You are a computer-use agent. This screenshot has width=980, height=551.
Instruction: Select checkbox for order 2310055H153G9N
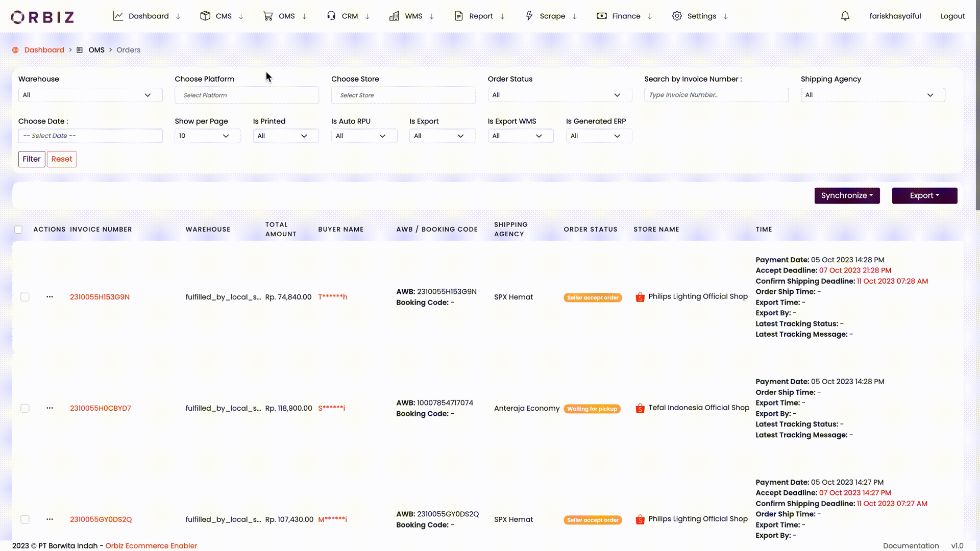click(25, 297)
